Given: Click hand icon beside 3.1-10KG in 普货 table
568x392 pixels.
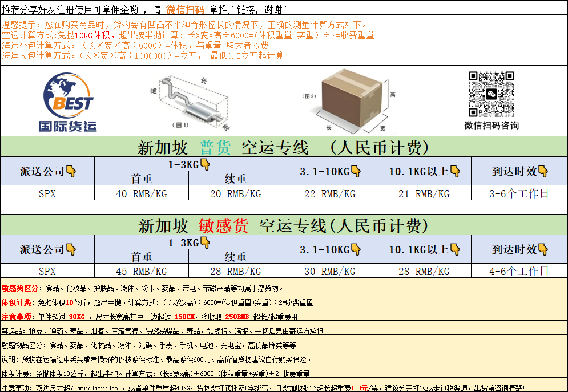Looking at the screenshot, I should pyautogui.click(x=356, y=171).
